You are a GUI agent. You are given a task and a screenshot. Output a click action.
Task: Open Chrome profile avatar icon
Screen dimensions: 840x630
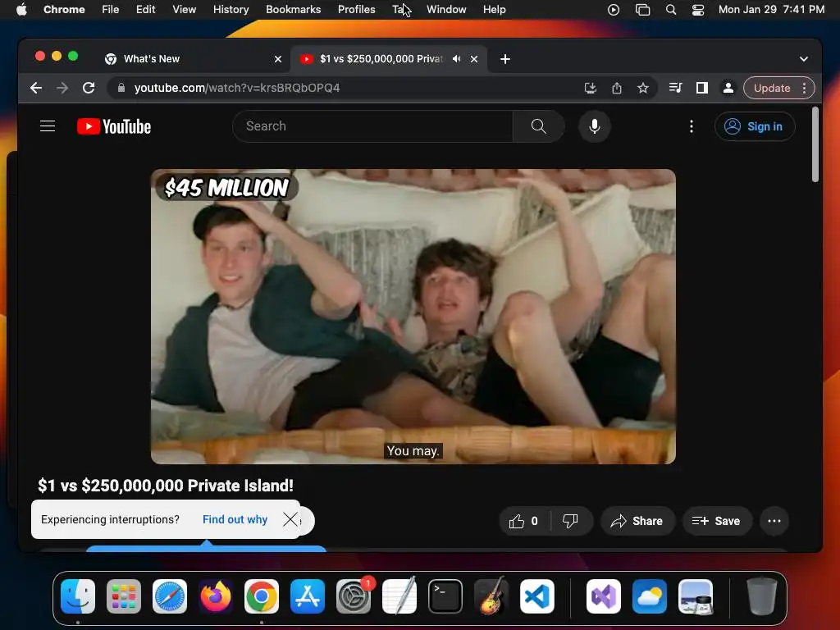click(728, 88)
